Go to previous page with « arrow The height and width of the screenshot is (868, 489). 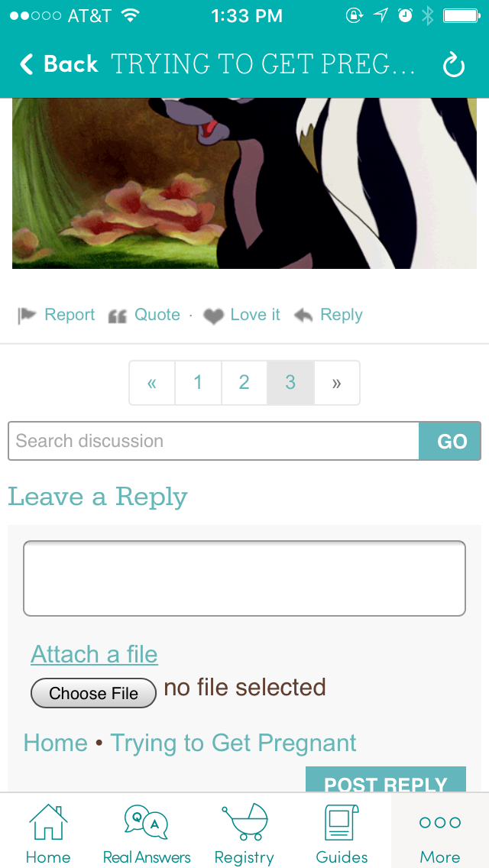pos(152,383)
